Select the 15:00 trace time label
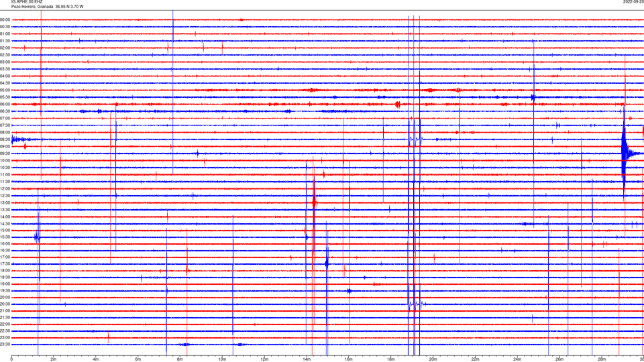The image size is (644, 362). pos(5,231)
